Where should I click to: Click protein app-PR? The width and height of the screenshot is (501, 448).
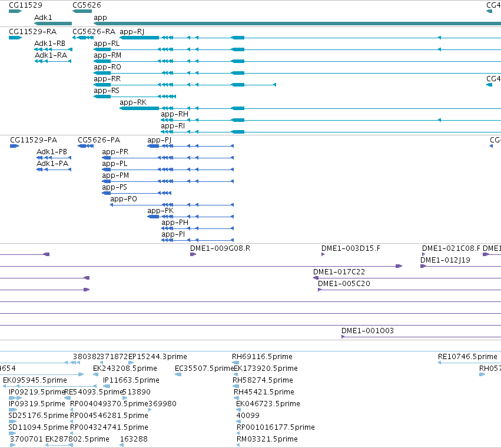coord(168,158)
